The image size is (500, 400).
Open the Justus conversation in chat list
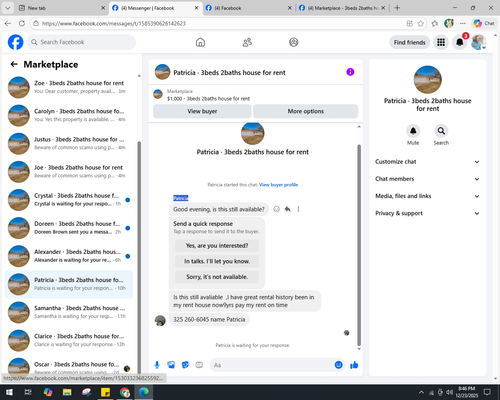pyautogui.click(x=69, y=143)
